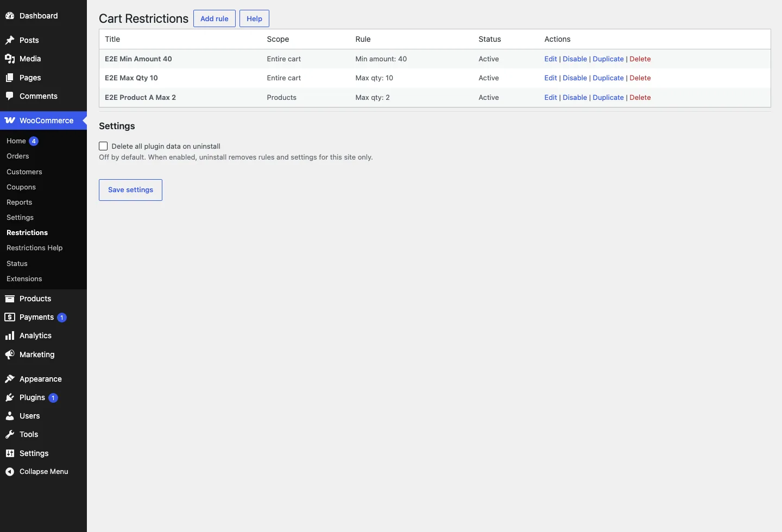782x532 pixels.
Task: Edit the E2E Min Amount 40 rule
Action: click(551, 59)
